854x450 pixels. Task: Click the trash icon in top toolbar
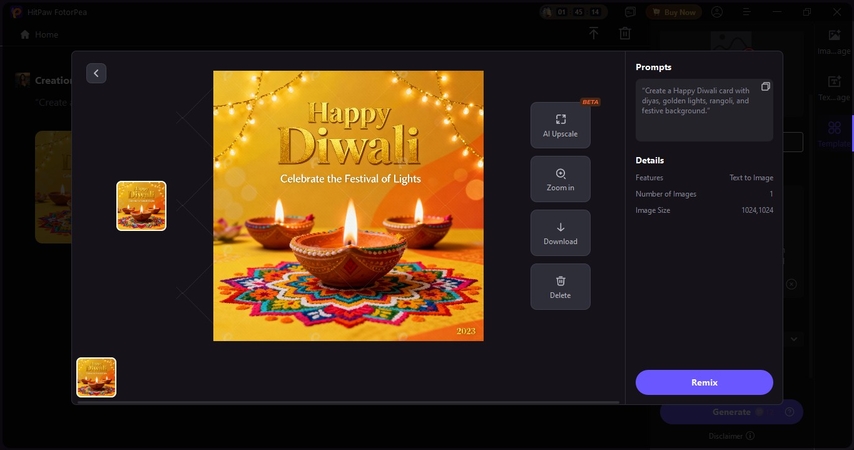625,34
